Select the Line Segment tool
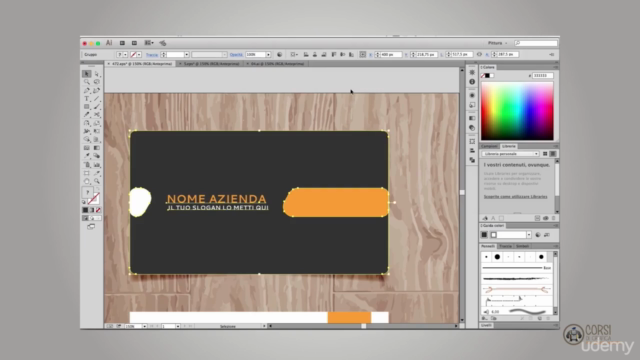The width and height of the screenshot is (640, 360). [x=97, y=98]
